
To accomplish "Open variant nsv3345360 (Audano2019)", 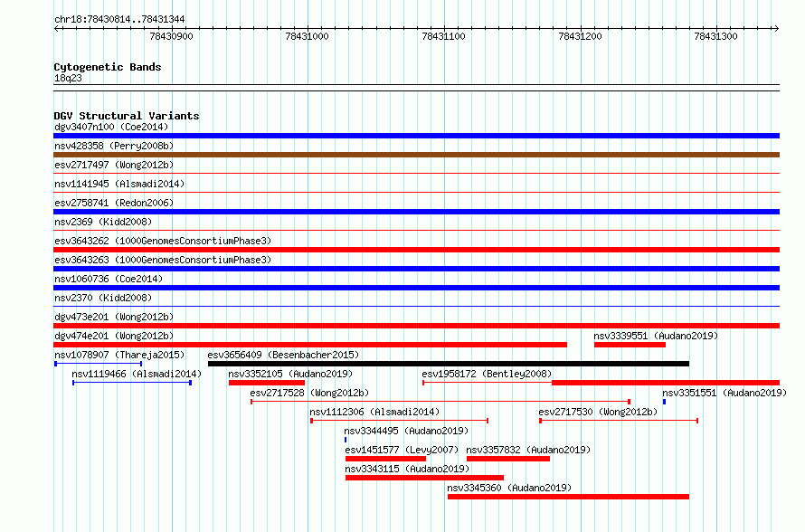I will (509, 488).
